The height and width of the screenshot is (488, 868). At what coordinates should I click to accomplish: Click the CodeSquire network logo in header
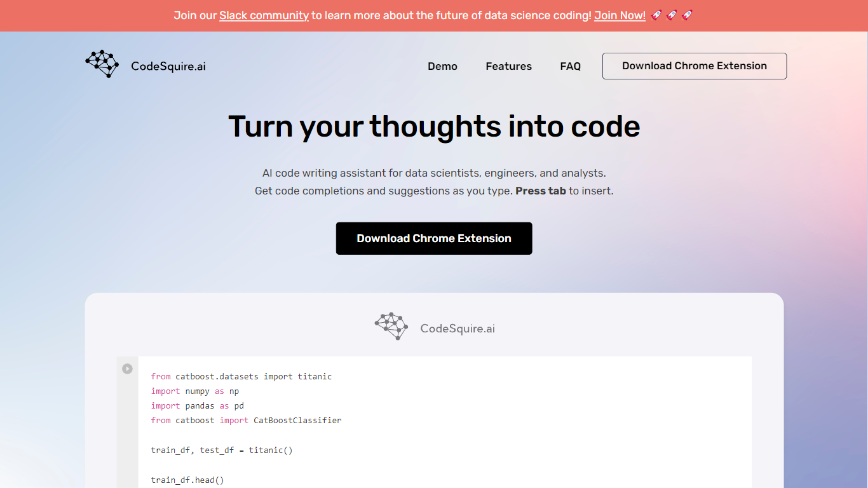click(102, 64)
